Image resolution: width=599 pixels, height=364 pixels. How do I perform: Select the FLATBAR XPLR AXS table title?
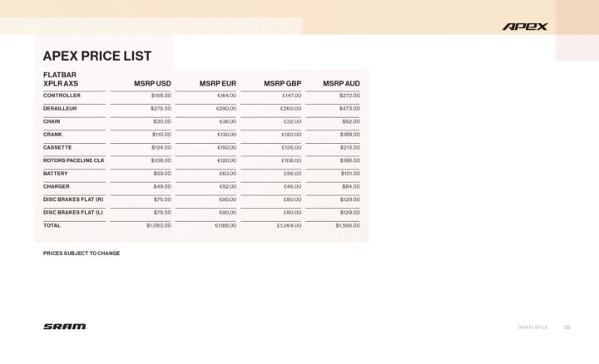[61, 79]
